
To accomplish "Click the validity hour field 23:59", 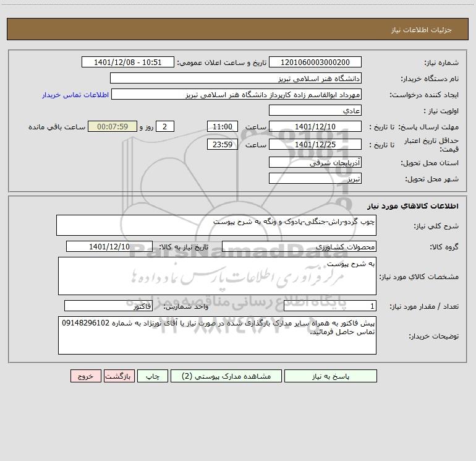I will (222, 144).
